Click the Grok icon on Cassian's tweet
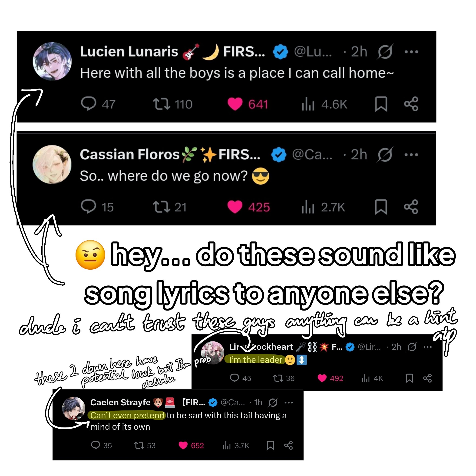This screenshot has height=476, width=476. pos(385,155)
